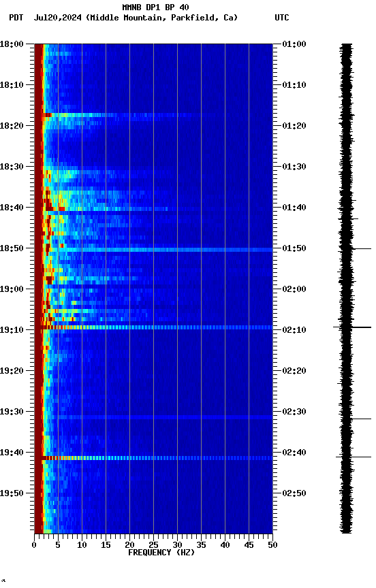This screenshot has width=376, height=588.
Task: Click the 02:20 UTC time label
Action: [x=294, y=372]
